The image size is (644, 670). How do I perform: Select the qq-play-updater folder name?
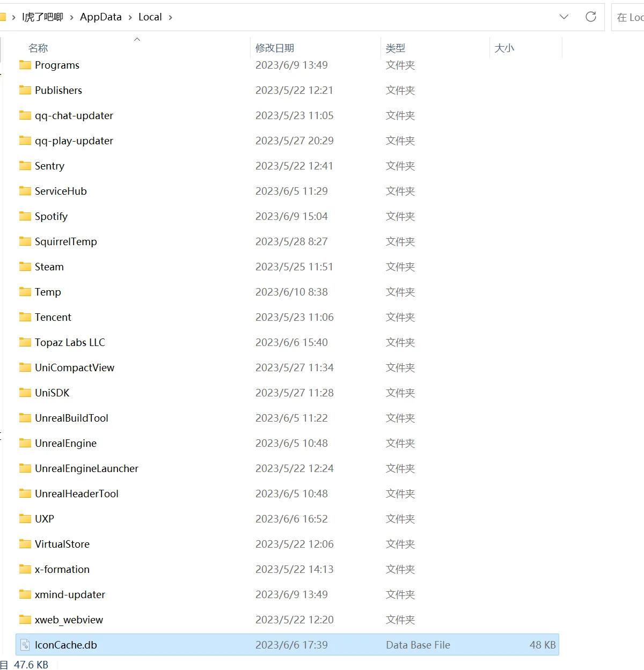click(x=74, y=141)
